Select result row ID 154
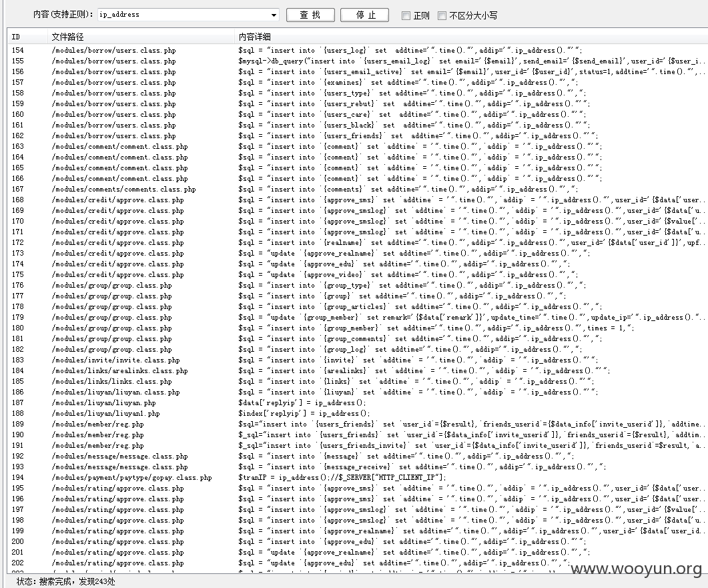Viewport: 708px width, 588px height. (x=357, y=50)
